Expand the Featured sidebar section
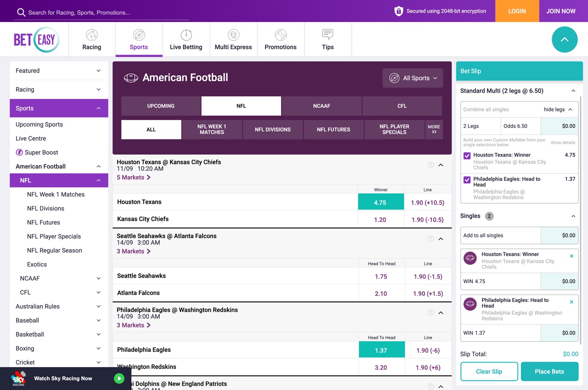This screenshot has height=390, width=588. click(x=59, y=71)
